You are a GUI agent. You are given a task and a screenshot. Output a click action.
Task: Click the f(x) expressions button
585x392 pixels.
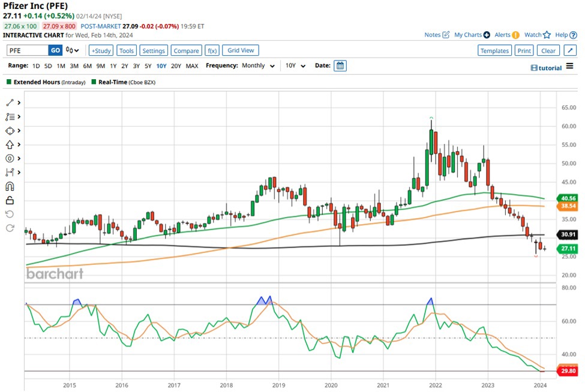point(212,50)
